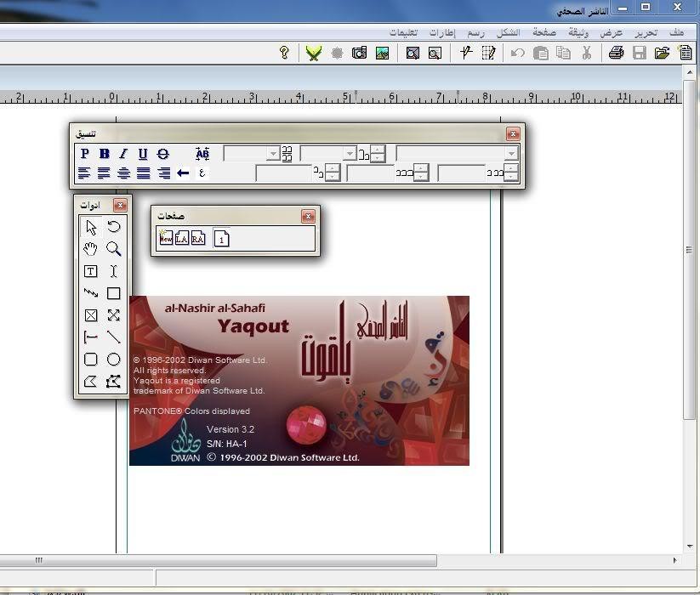Expand the wide font dropdown in format panel
700x595 pixels.
pyautogui.click(x=510, y=154)
